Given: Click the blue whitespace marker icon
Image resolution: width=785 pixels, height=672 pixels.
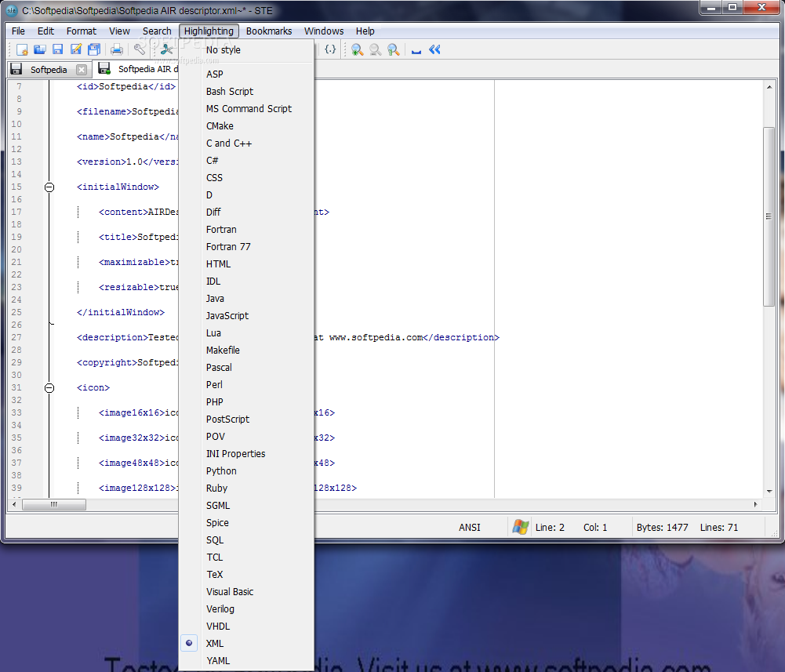Looking at the screenshot, I should click(416, 50).
